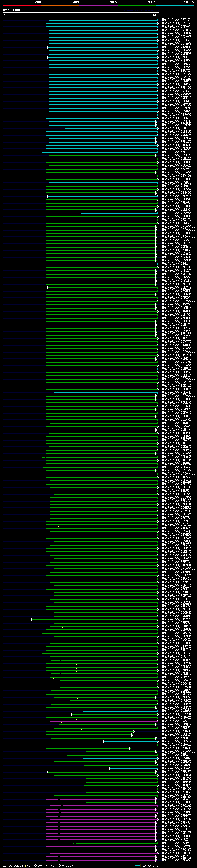Select the UniRef100_Q201Y1 label

pyautogui.click(x=176, y=382)
